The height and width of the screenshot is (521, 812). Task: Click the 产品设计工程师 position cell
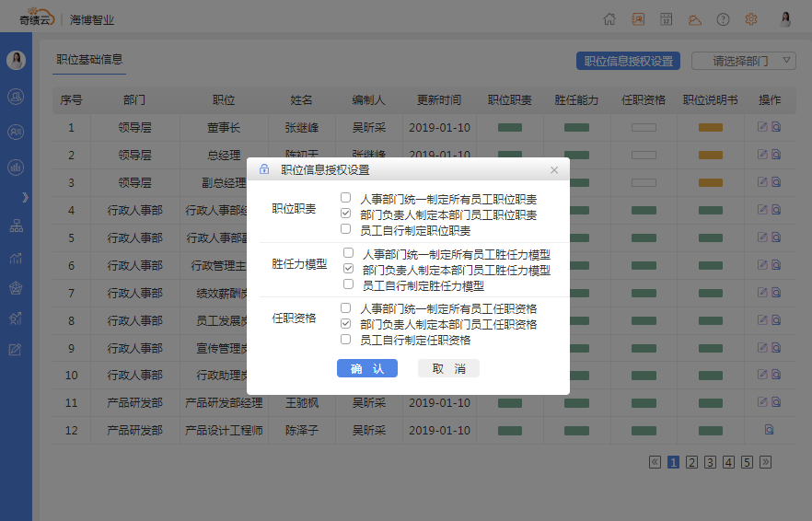pos(225,431)
